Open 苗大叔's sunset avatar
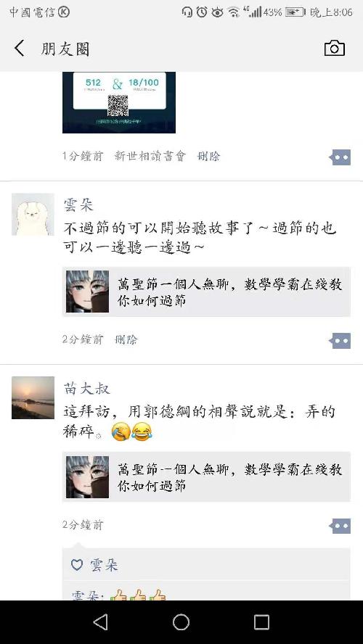Image resolution: width=363 pixels, height=644 pixels. [33, 397]
